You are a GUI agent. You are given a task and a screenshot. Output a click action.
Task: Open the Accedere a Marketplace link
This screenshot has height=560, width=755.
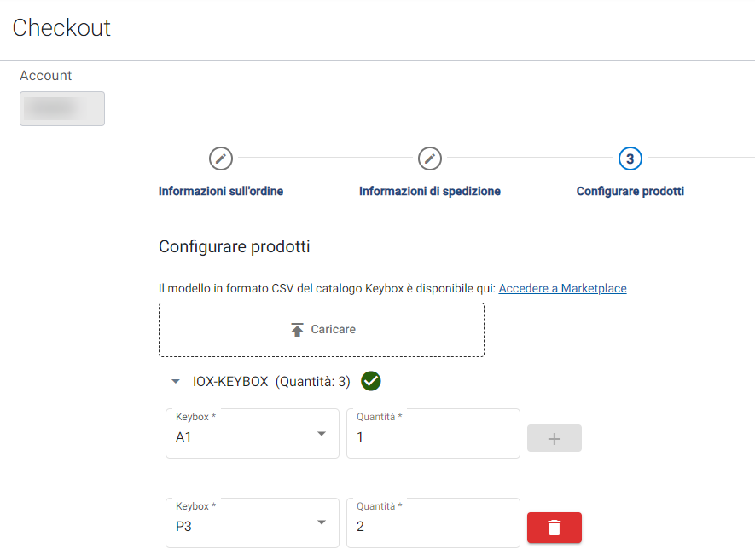(562, 289)
